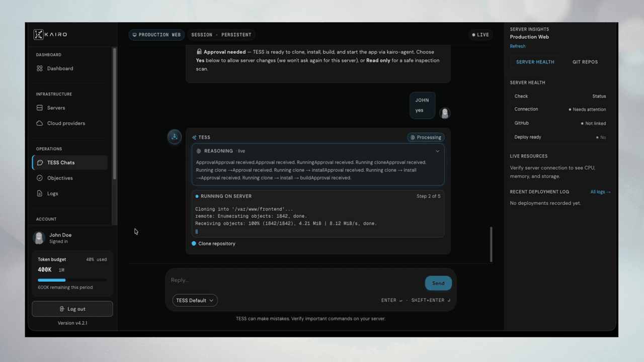Click the Processing status badge
This screenshot has width=644, height=362.
426,137
